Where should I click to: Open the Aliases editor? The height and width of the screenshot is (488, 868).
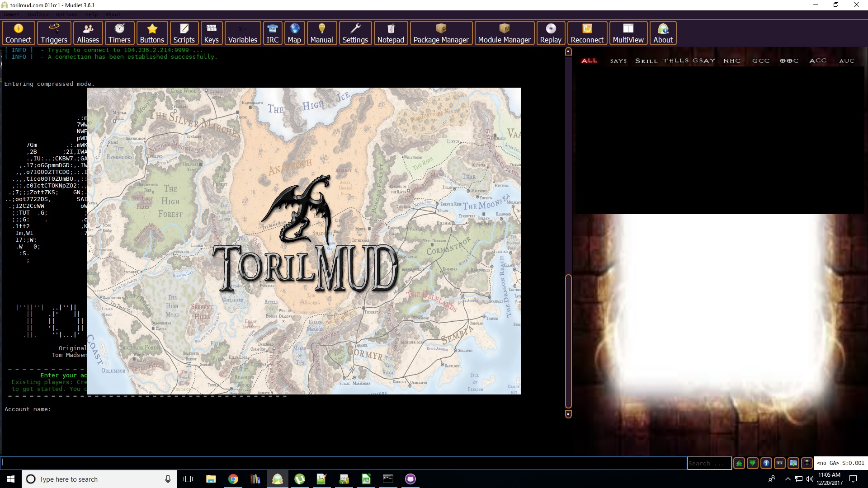tap(88, 33)
